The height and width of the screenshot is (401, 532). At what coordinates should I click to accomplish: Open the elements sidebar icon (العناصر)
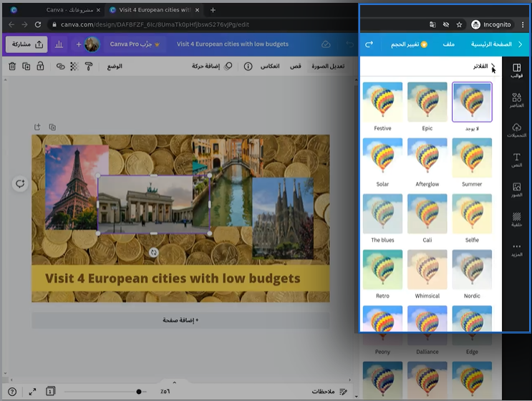[516, 100]
